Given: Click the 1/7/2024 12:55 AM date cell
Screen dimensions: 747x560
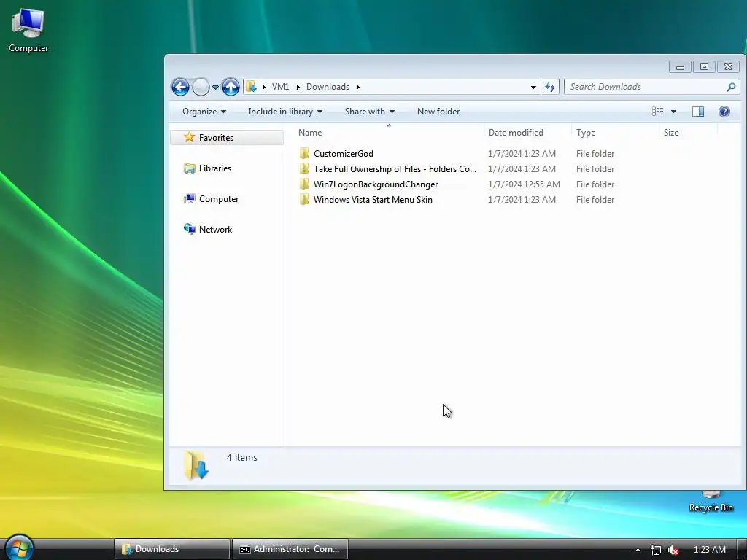Looking at the screenshot, I should (x=524, y=184).
